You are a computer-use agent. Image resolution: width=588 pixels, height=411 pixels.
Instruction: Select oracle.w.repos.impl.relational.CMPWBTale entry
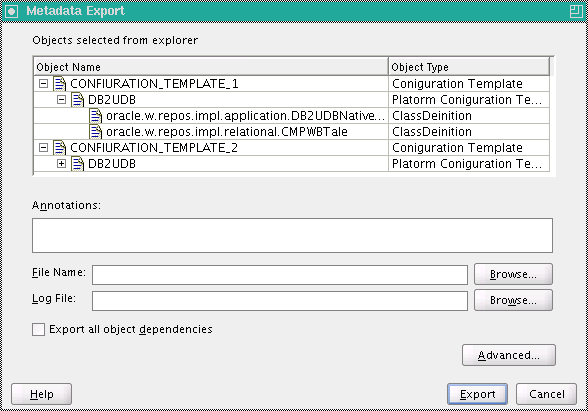click(x=227, y=132)
